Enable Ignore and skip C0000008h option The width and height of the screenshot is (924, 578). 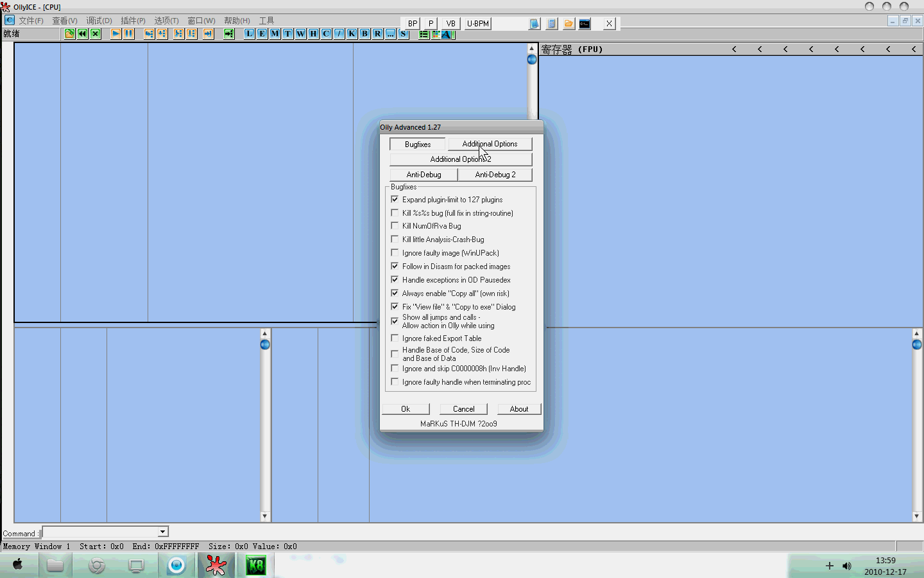pyautogui.click(x=395, y=368)
